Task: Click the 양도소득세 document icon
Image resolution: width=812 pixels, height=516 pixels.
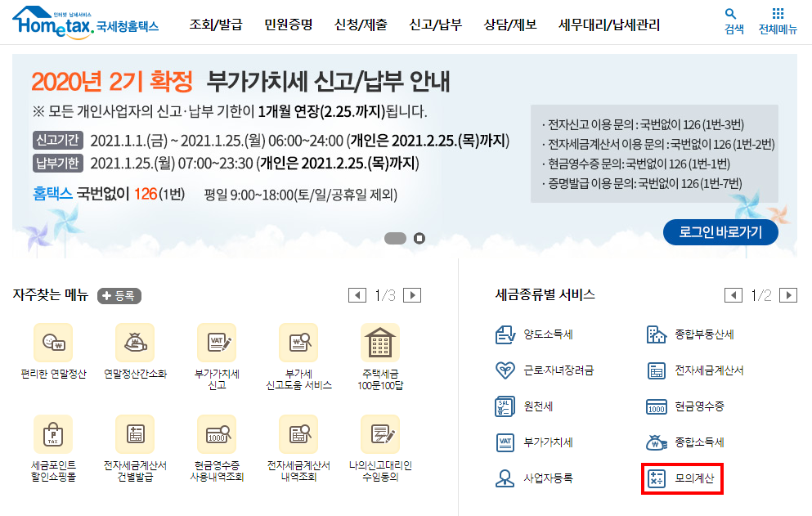Action: pos(505,334)
